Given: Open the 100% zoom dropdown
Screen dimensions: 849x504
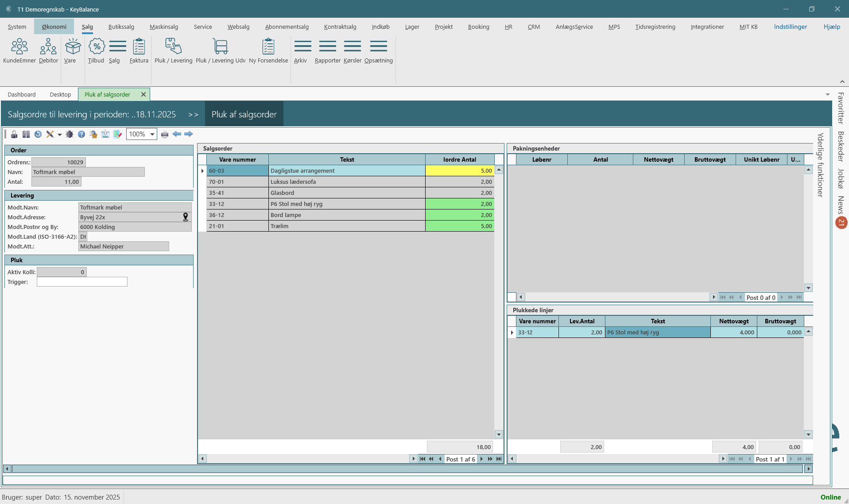Looking at the screenshot, I should [152, 134].
